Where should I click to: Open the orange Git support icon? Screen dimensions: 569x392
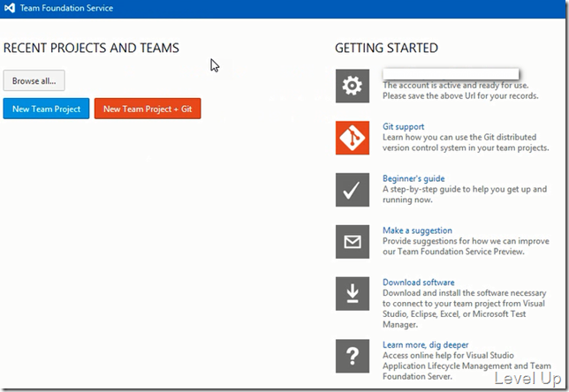tap(353, 138)
